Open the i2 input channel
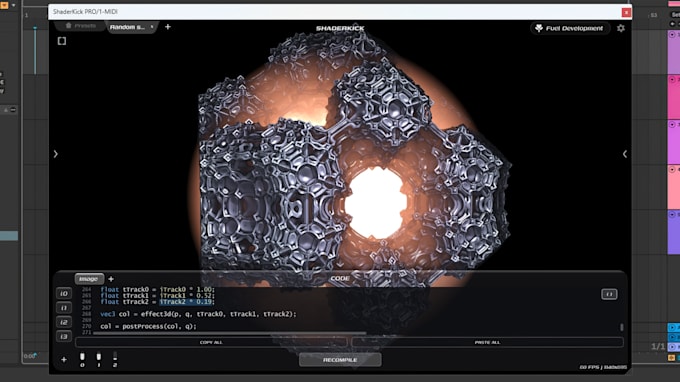The height and width of the screenshot is (382, 680). [x=64, y=322]
